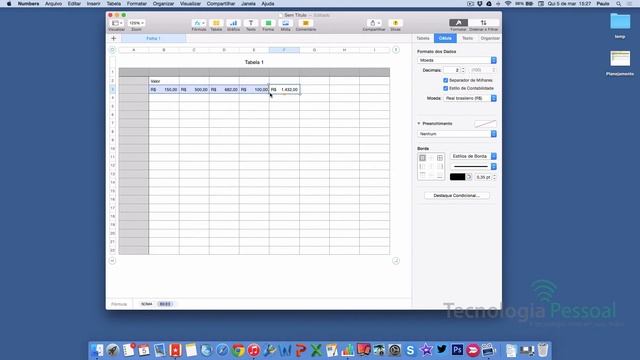
Task: Select the all-borders option in Borda grid
Action: [x=440, y=158]
